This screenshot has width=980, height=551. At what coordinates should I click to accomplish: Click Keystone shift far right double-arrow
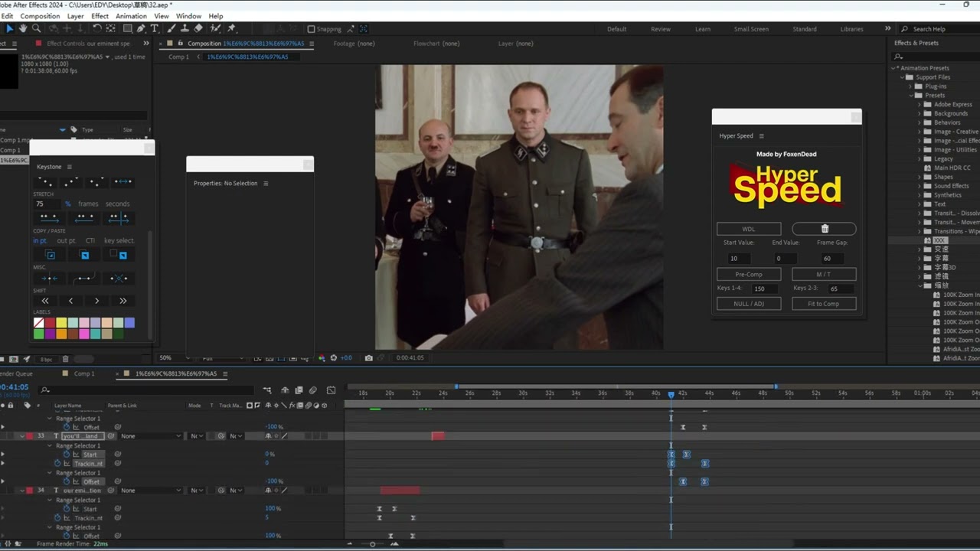[x=122, y=301]
